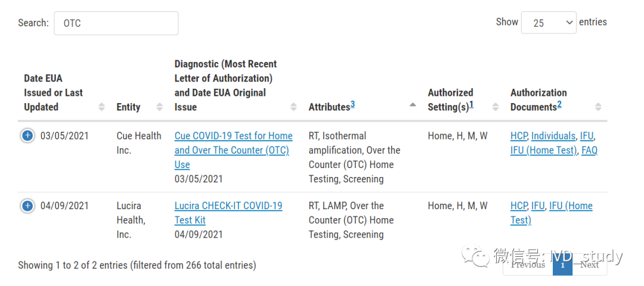Sort by Diagnostic column arrows

pos(293,107)
